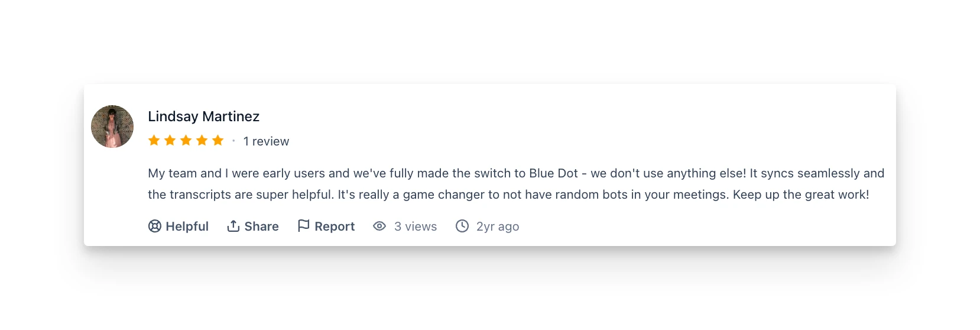Click the fifth rating star
The width and height of the screenshot is (980, 330).
click(218, 141)
